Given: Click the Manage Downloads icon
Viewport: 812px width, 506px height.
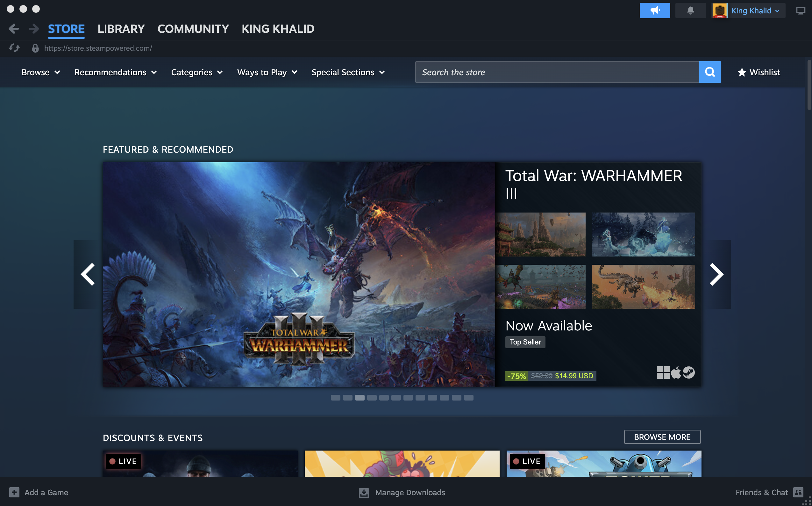Looking at the screenshot, I should coord(364,493).
